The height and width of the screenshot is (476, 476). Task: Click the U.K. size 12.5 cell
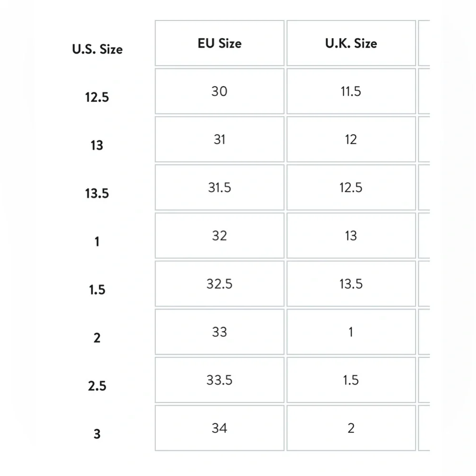[351, 187]
